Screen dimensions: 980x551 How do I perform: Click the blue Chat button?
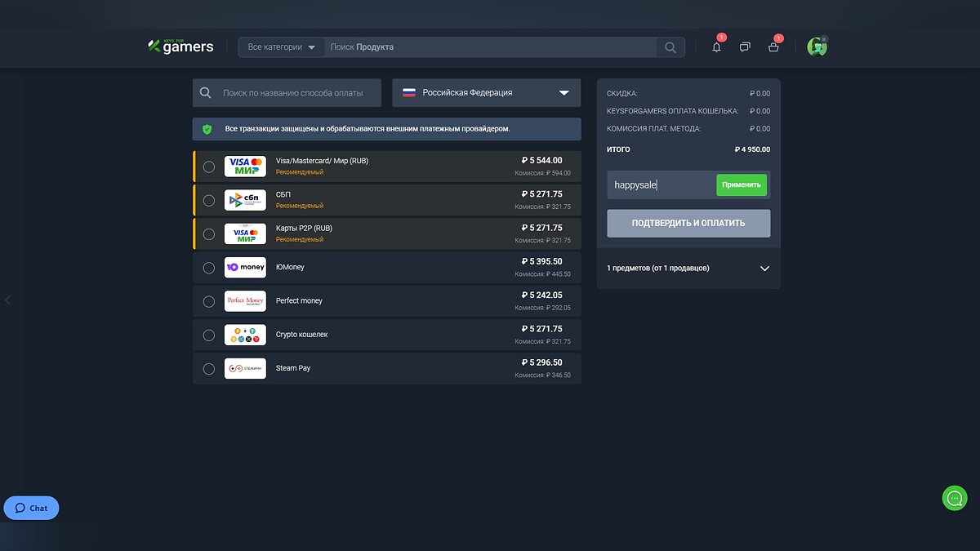click(31, 508)
